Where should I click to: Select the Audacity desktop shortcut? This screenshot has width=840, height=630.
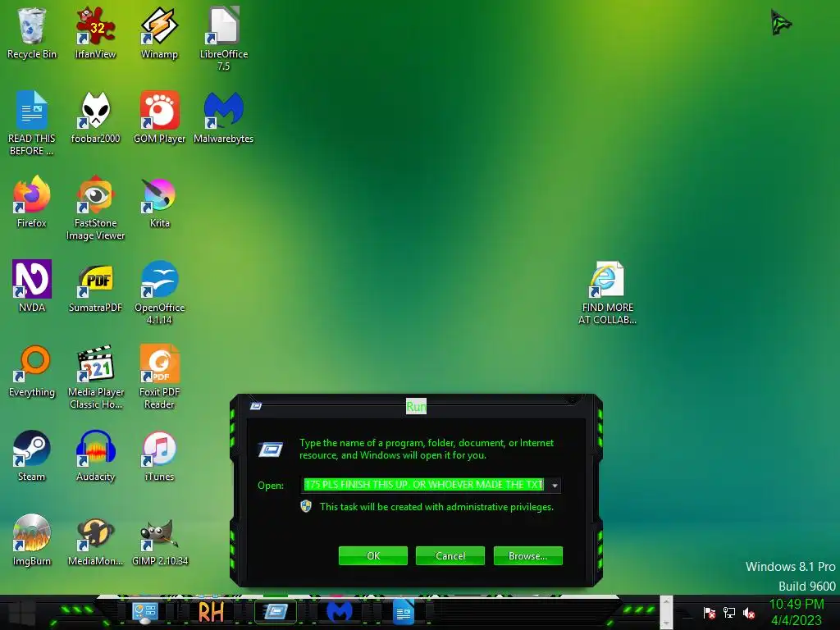[95, 455]
